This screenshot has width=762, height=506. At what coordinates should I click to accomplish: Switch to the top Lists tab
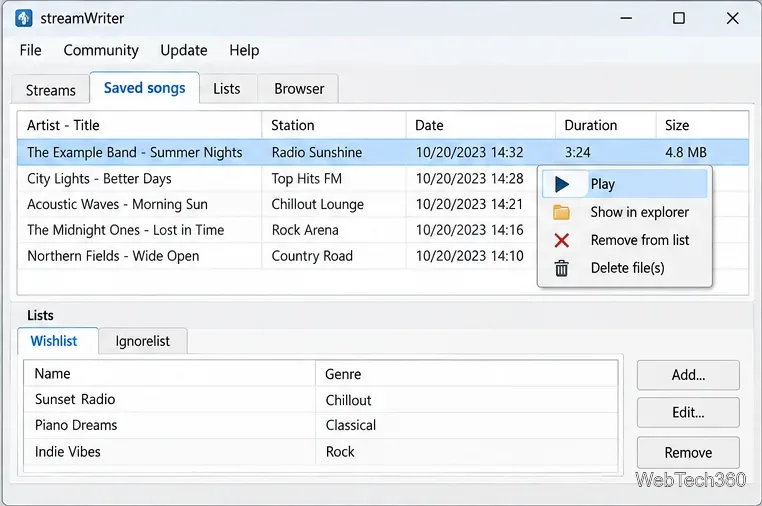click(227, 89)
